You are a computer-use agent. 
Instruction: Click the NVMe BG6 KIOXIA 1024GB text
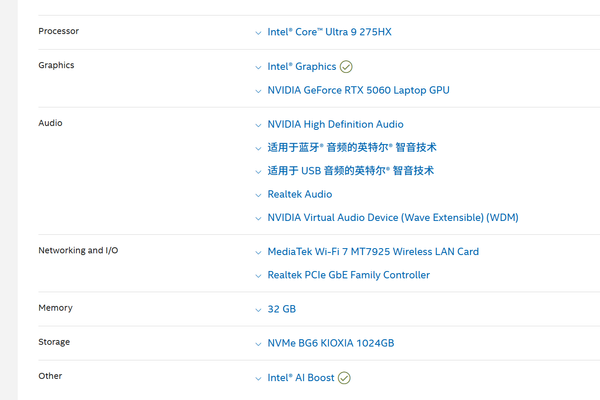(330, 343)
